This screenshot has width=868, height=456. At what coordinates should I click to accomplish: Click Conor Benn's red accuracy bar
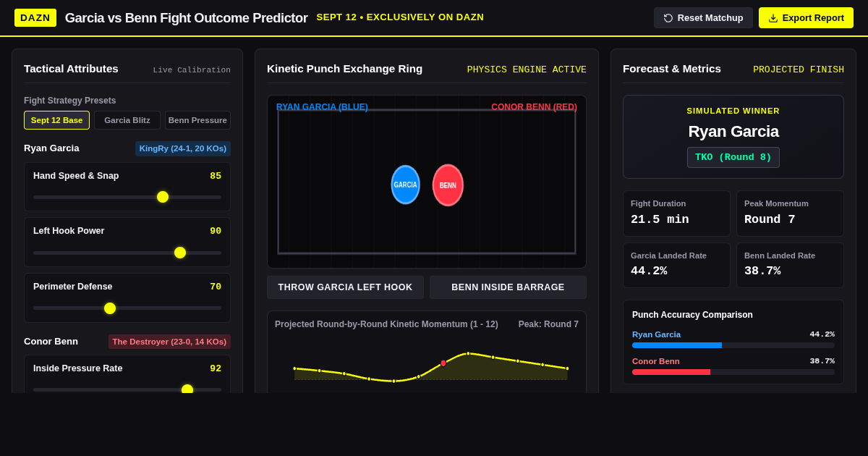coord(671,372)
